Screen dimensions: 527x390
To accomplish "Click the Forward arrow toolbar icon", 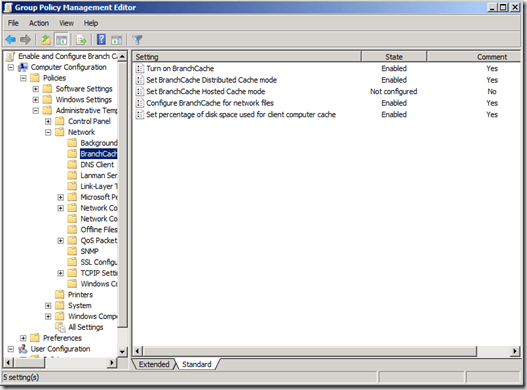I will click(25, 40).
